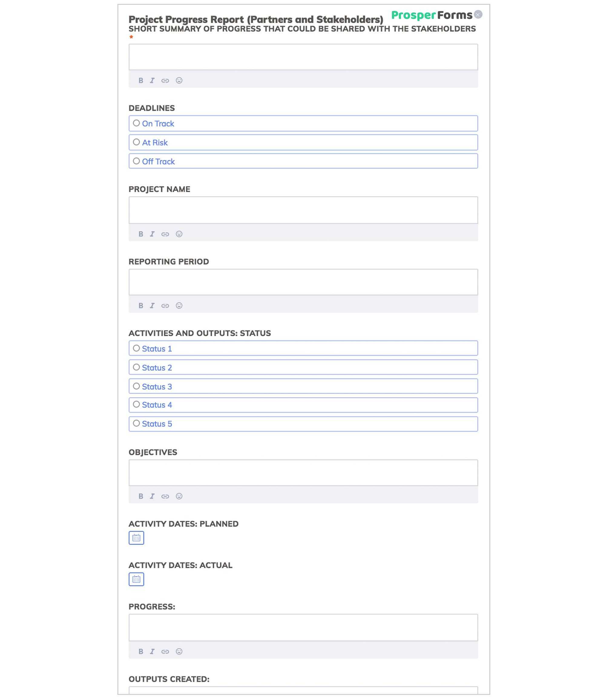Select Status 5 under Activities and Outputs
This screenshot has height=700, width=608.
tap(136, 423)
